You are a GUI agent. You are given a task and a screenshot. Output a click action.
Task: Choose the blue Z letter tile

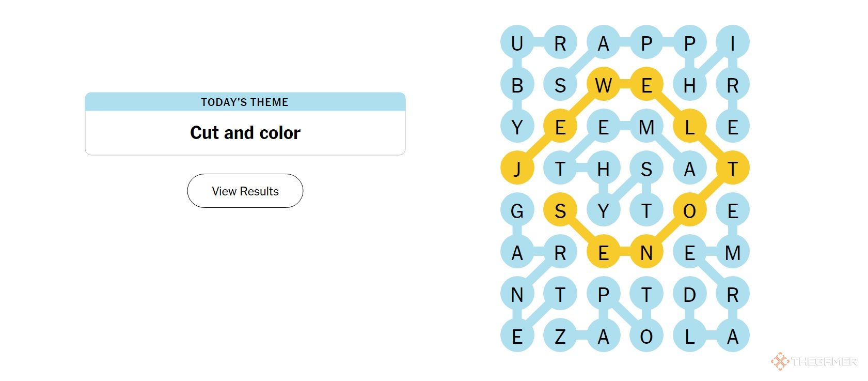(x=560, y=337)
